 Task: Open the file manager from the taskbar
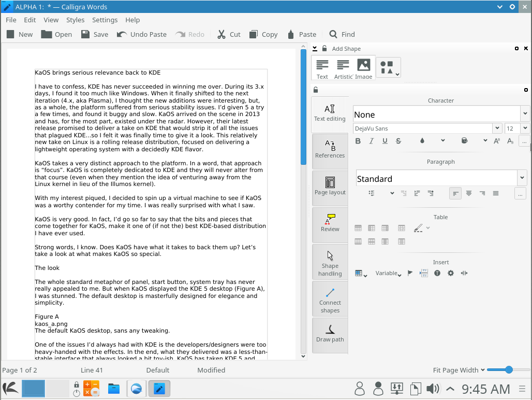point(114,389)
